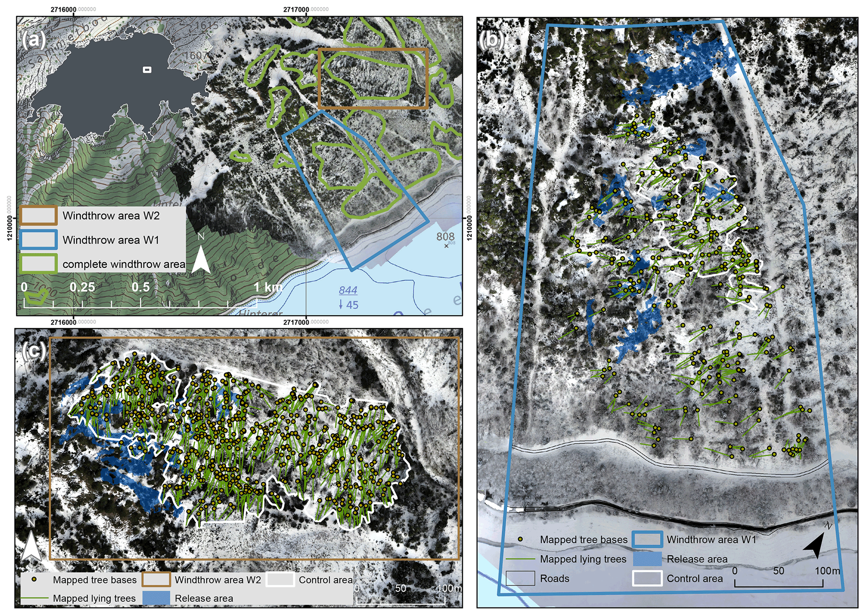Screen dimensions: 866x616
Task: Click the panel label (c)
Action: pos(34,351)
